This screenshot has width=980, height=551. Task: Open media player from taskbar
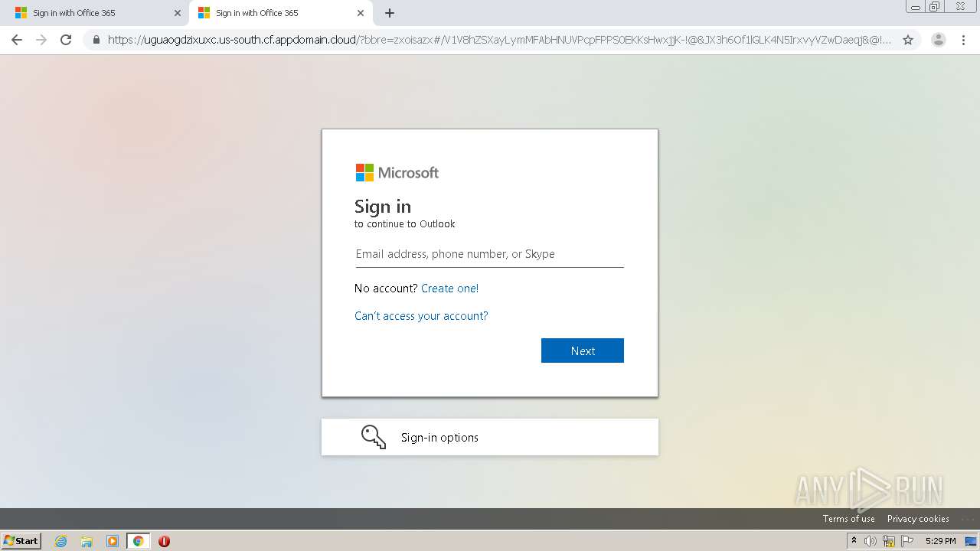pyautogui.click(x=113, y=541)
